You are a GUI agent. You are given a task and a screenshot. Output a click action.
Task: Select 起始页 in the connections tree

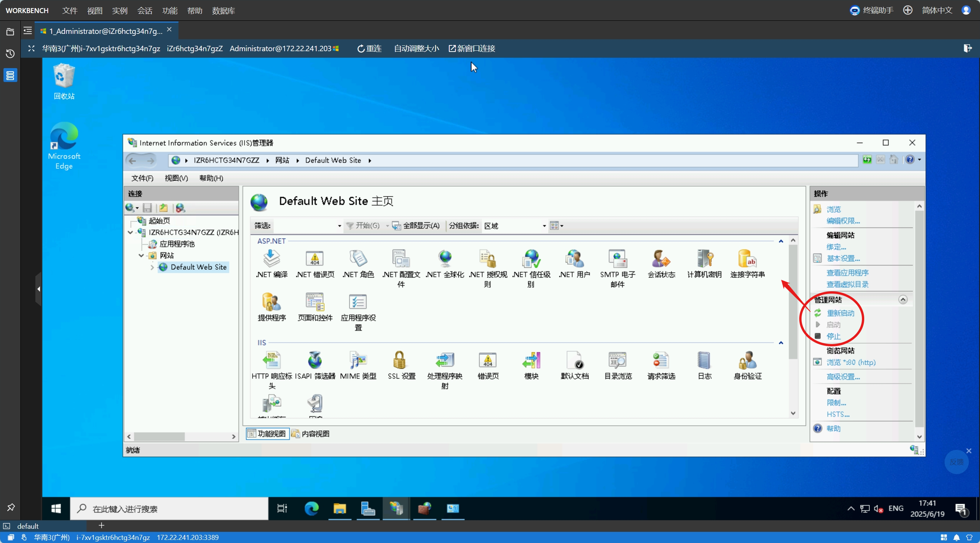point(159,221)
